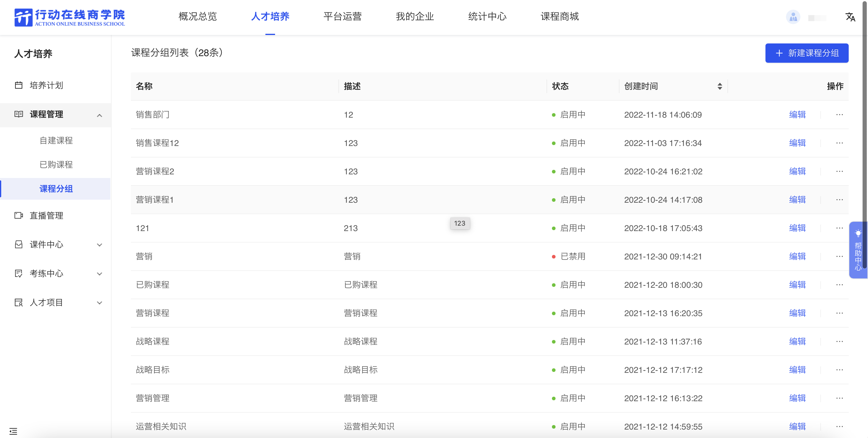
Task: Click the checklist icon beside 考练中心
Action: [19, 273]
